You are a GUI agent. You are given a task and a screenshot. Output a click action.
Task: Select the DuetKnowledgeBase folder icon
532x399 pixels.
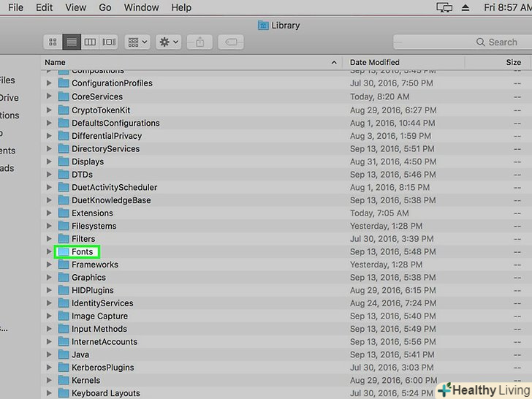coord(64,200)
